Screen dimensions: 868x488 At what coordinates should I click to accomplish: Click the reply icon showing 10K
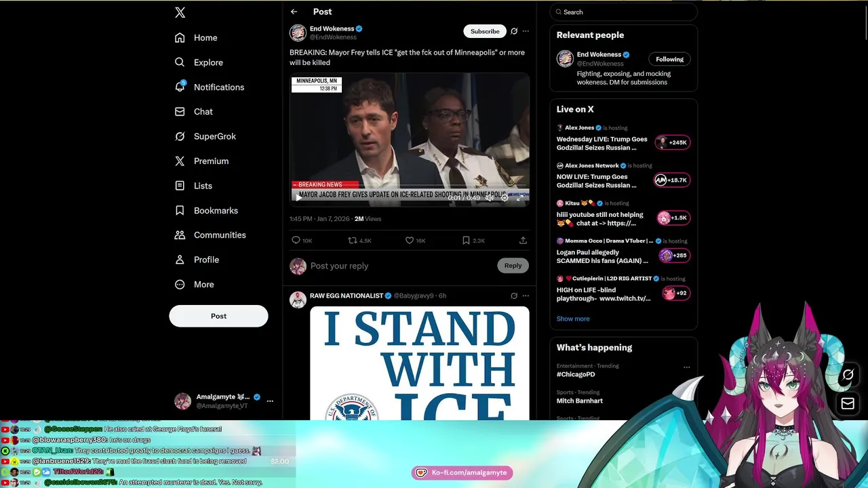click(302, 241)
